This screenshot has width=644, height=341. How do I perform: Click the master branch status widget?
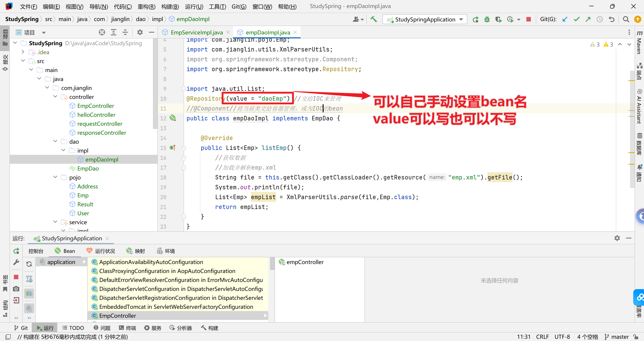click(617, 337)
